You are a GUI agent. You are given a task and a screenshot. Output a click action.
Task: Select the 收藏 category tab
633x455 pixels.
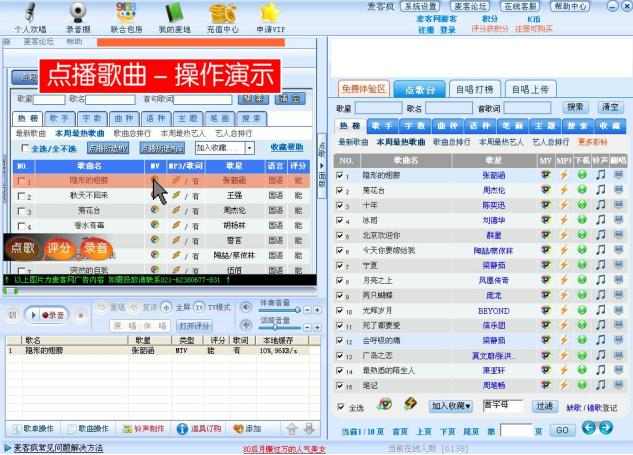click(610, 126)
